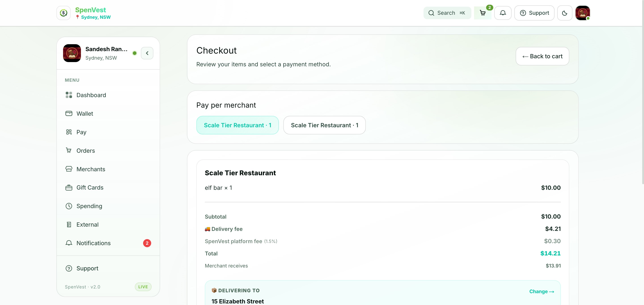Click the External receipt icon
Image resolution: width=644 pixels, height=305 pixels.
69,224
